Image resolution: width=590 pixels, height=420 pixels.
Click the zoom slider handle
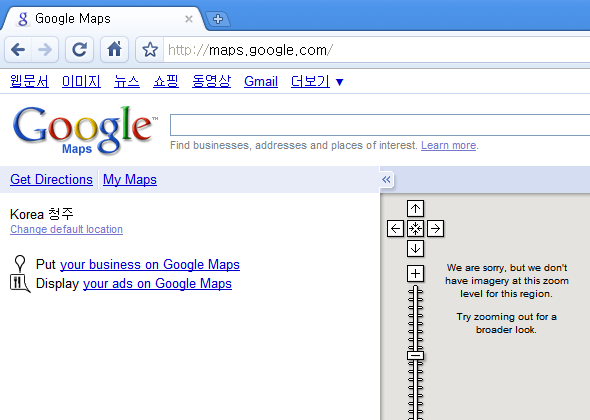tap(415, 355)
